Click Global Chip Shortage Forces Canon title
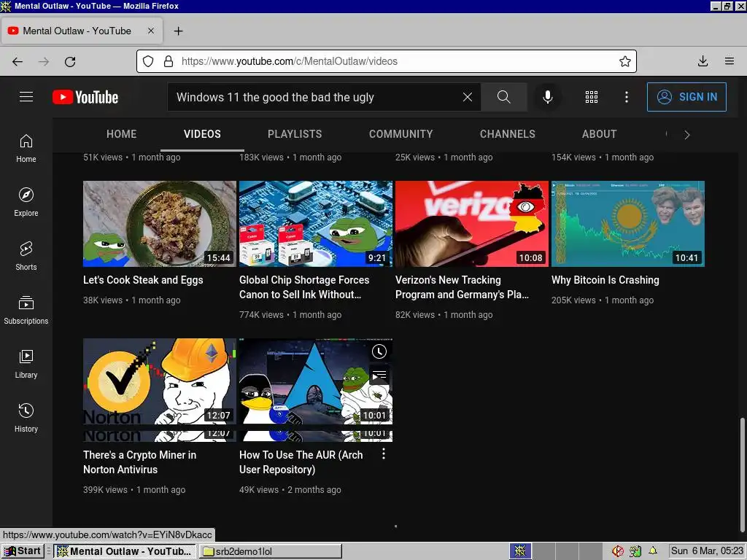747x560 pixels. tap(304, 287)
